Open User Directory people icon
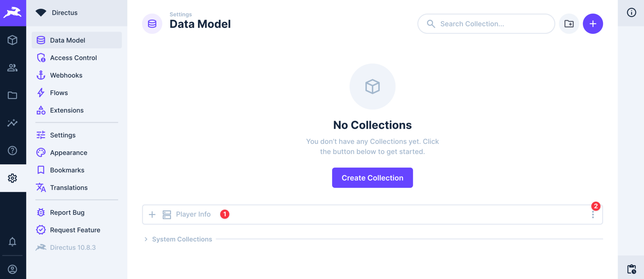 pyautogui.click(x=13, y=68)
